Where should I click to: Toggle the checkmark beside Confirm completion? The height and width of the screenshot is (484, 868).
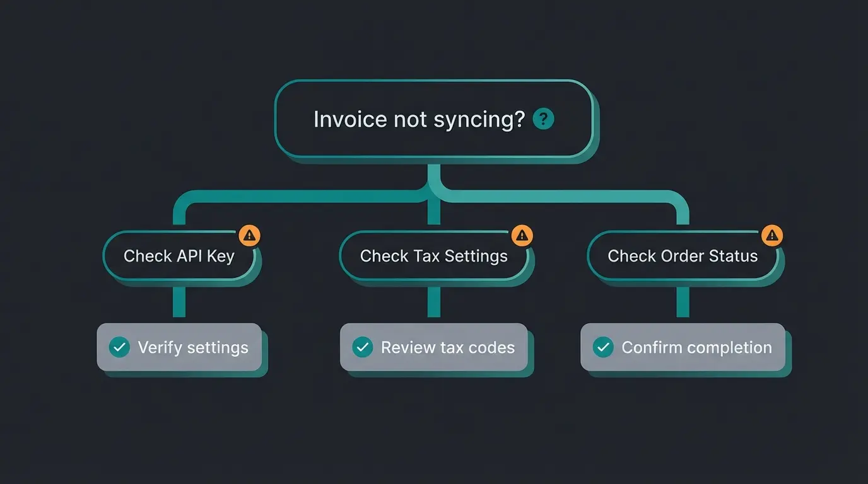tap(603, 347)
